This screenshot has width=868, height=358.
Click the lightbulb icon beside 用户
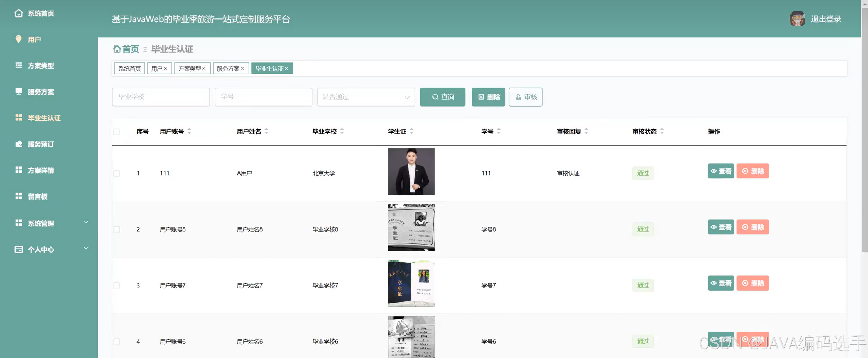19,39
